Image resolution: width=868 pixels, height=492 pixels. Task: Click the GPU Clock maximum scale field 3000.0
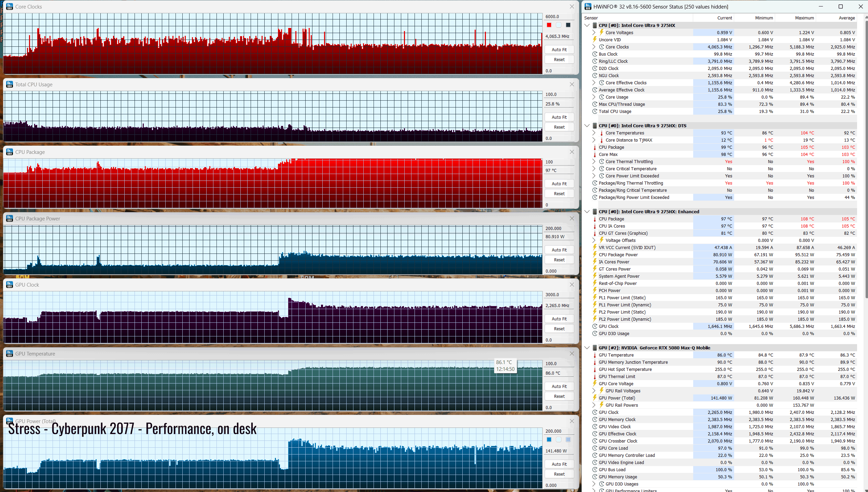(559, 294)
